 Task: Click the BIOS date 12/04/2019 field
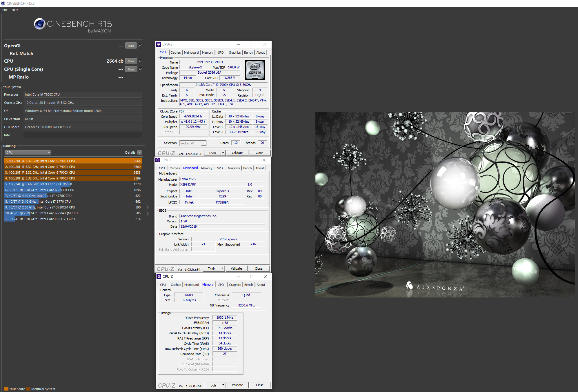(x=222, y=226)
